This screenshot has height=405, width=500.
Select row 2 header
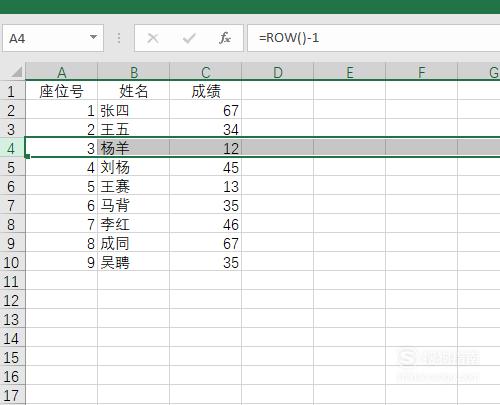(12, 110)
